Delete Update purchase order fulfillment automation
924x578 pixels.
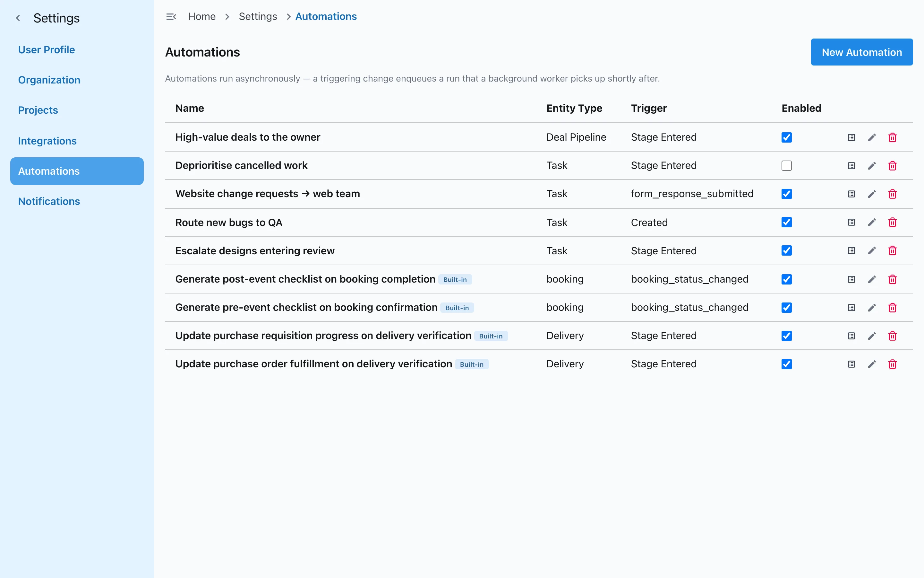click(x=892, y=364)
